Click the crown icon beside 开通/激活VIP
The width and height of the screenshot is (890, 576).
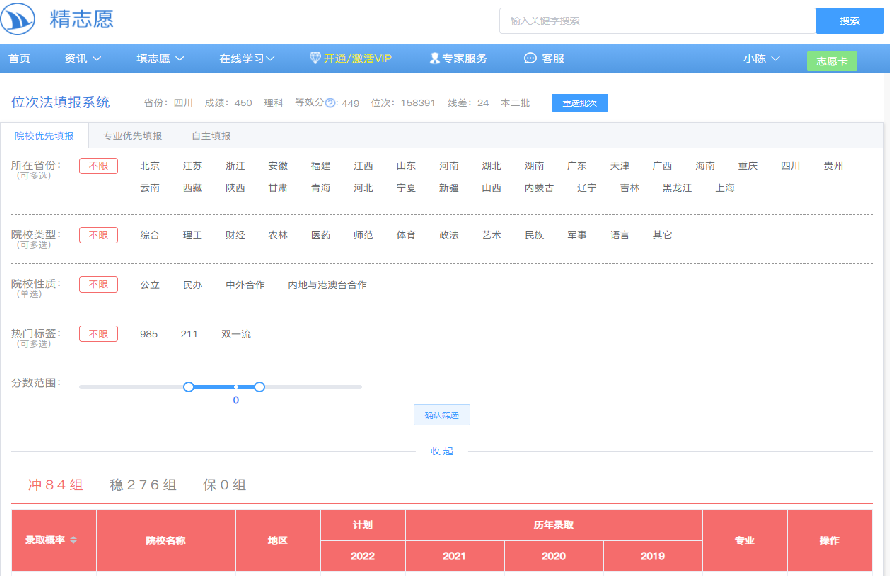click(314, 58)
